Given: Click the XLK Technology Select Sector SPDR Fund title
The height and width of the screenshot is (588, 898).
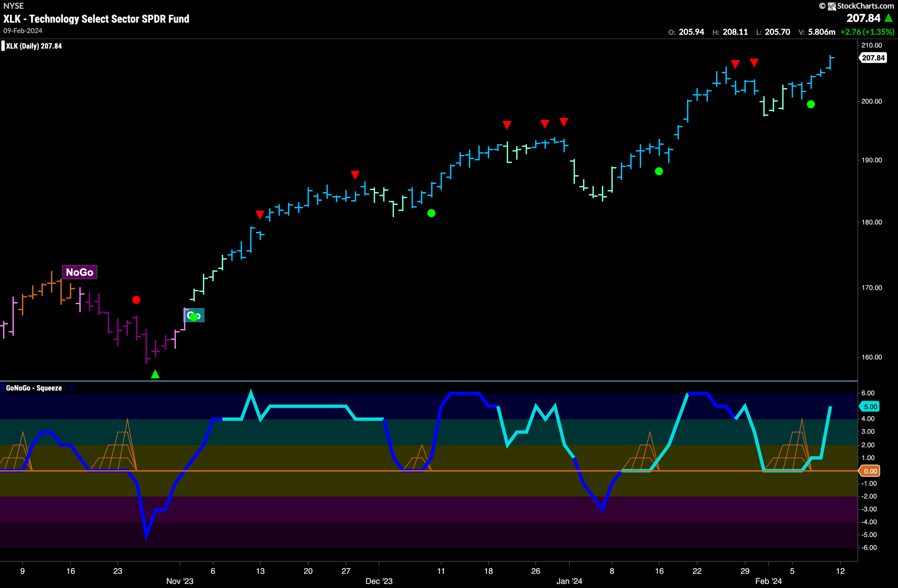Looking at the screenshot, I should click(x=96, y=19).
